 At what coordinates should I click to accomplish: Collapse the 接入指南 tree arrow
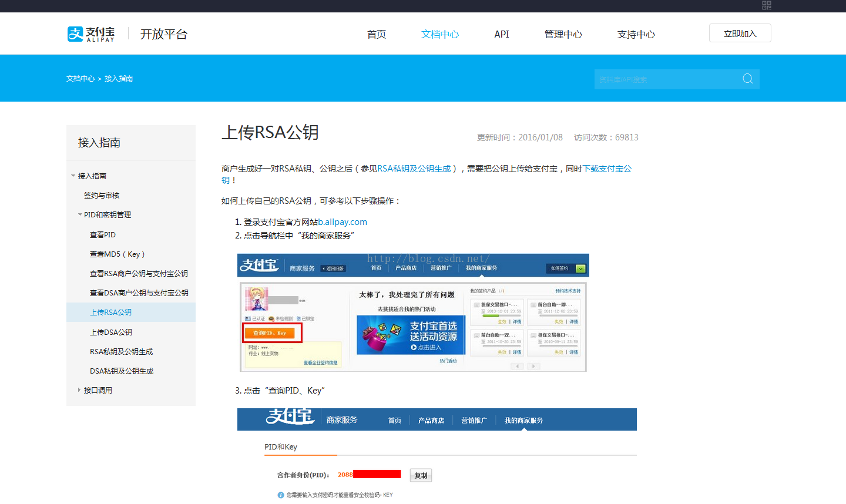click(73, 176)
